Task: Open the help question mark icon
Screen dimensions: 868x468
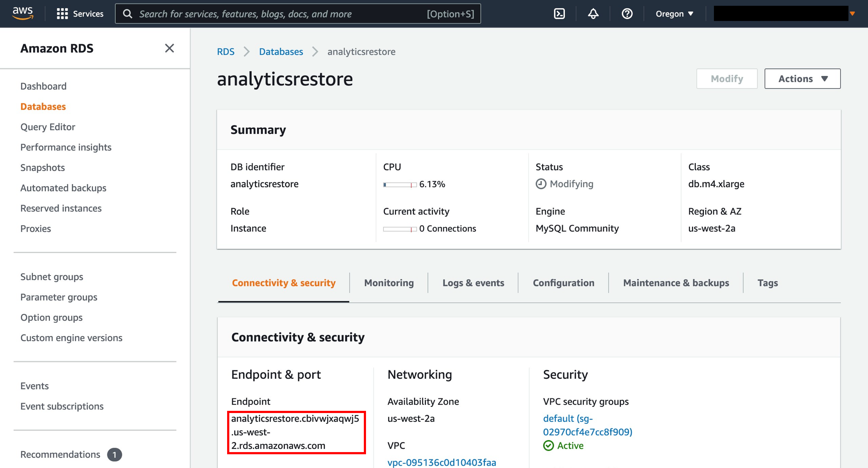Action: pos(627,14)
